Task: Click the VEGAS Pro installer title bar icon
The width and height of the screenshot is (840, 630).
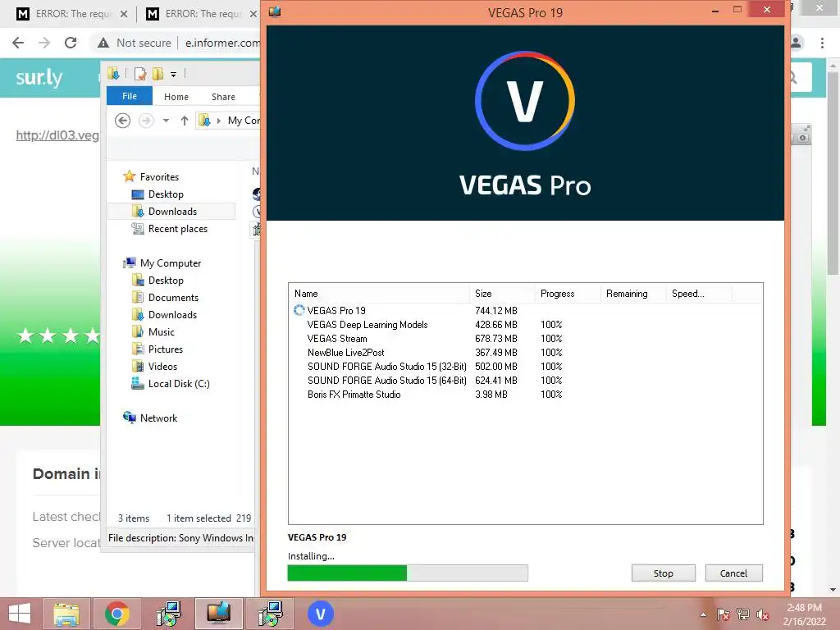Action: pyautogui.click(x=275, y=11)
